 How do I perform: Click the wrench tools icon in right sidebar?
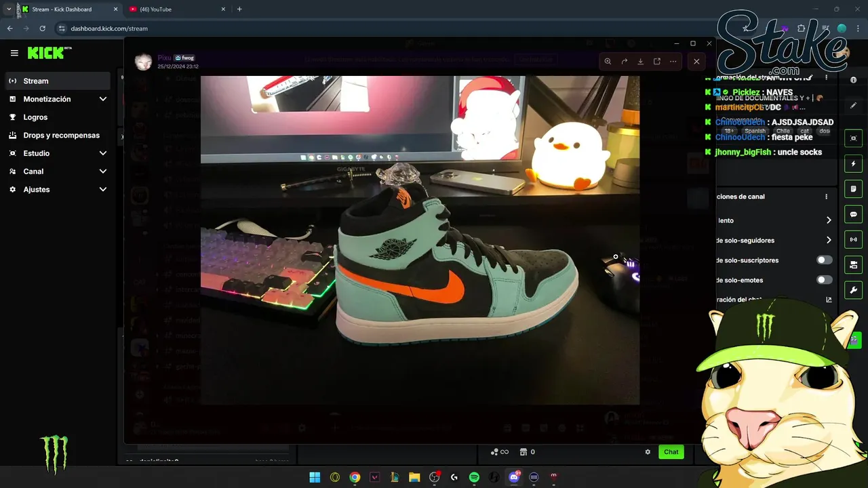[854, 290]
